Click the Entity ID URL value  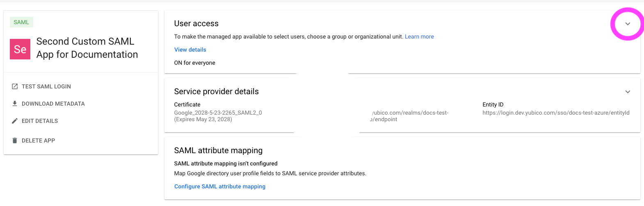click(x=556, y=113)
